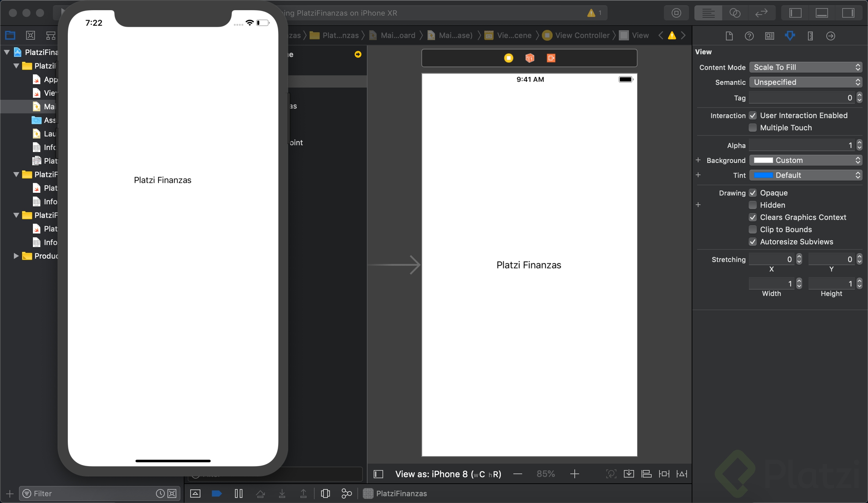Pause program execution in debug bar
Viewport: 868px width, 503px height.
(x=238, y=493)
